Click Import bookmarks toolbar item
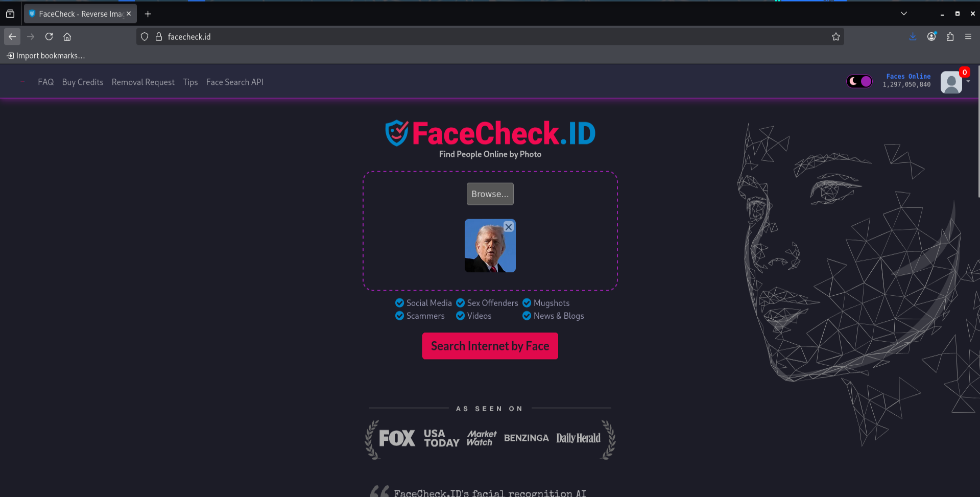Viewport: 980px width, 497px height. point(45,56)
